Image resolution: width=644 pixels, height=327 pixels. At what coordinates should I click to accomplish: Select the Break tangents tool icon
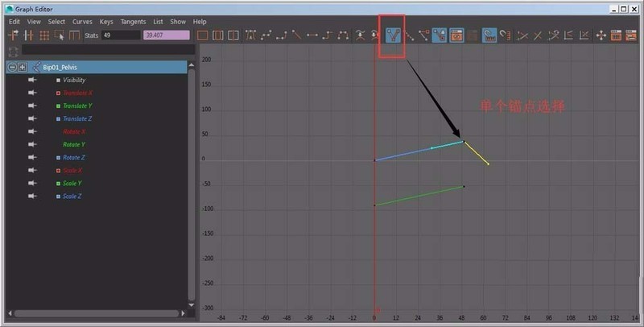(x=394, y=35)
